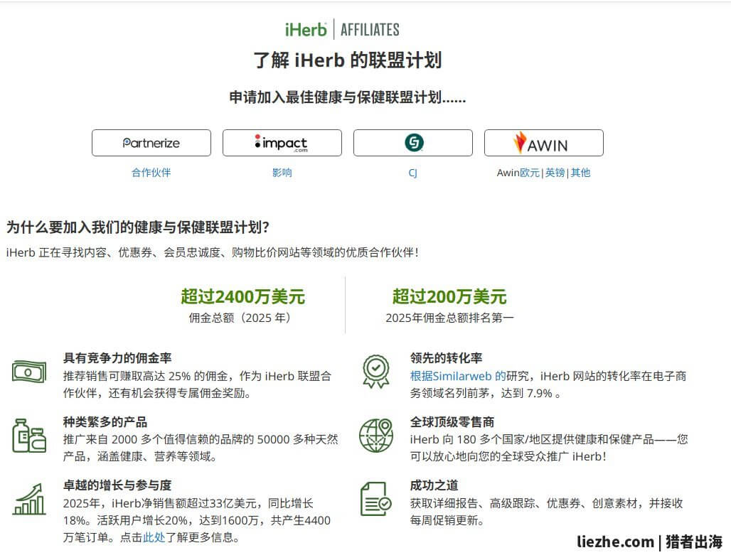The width and height of the screenshot is (731, 560).
Task: Open the 根据Similarweb 的 research link
Action: coord(458,376)
